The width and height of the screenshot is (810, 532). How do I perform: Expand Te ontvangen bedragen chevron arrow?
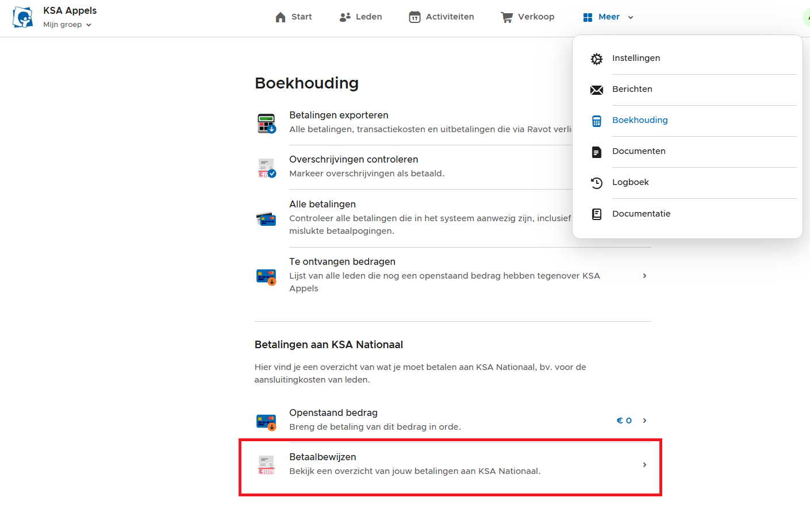[x=644, y=276]
